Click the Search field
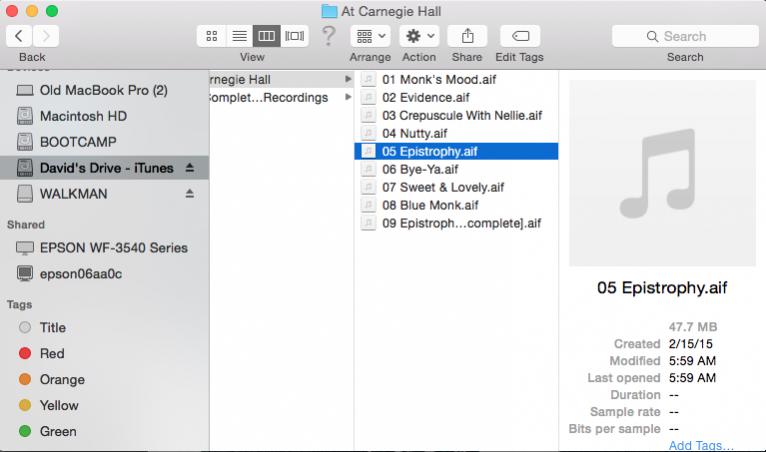Image resolution: width=766 pixels, height=452 pixels. [685, 36]
